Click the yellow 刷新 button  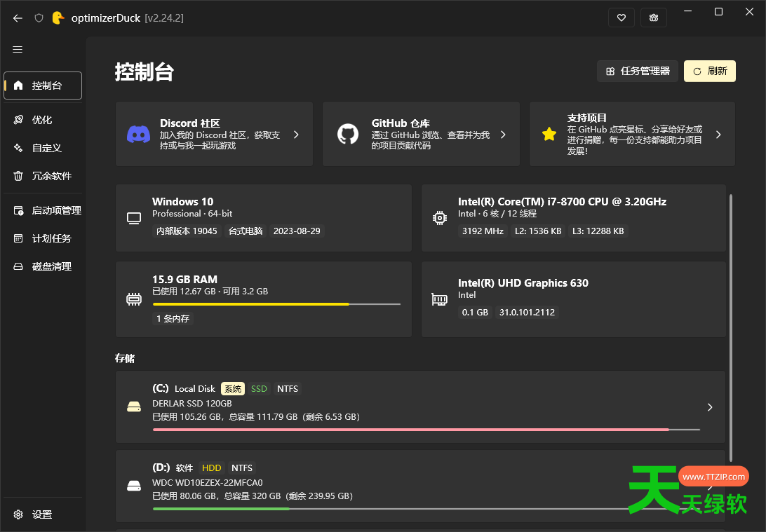710,71
